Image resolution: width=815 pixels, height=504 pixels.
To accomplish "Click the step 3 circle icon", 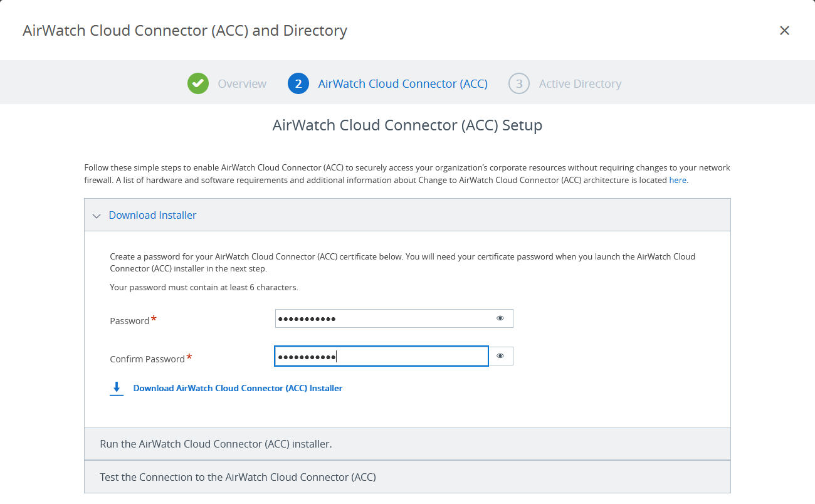I will [x=519, y=83].
